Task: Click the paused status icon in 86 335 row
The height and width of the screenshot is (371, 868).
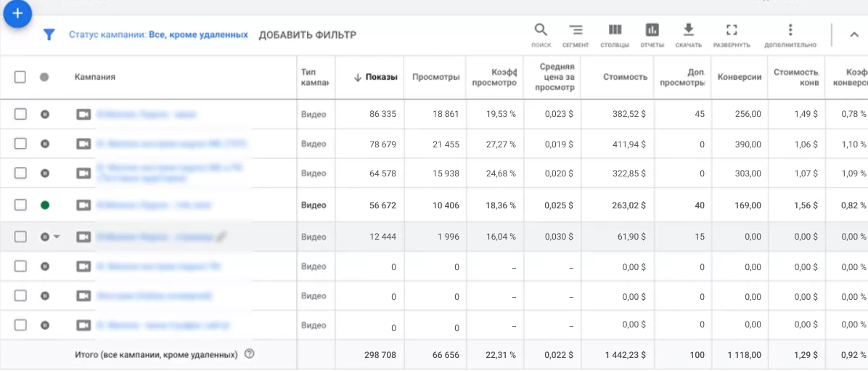Action: click(45, 114)
